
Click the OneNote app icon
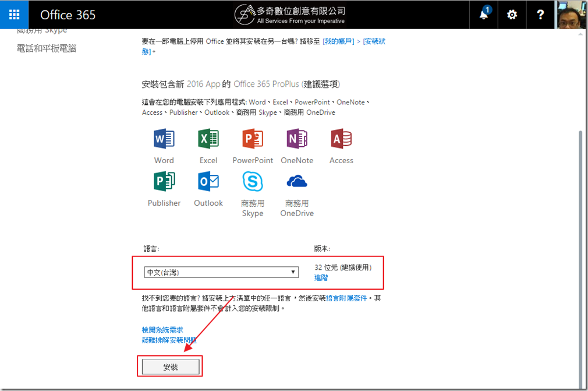pos(297,139)
